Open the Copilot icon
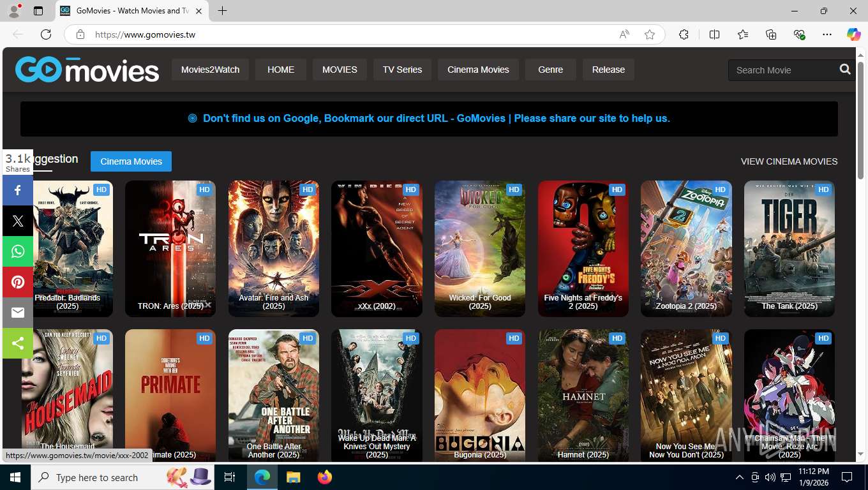868x490 pixels. tap(853, 34)
